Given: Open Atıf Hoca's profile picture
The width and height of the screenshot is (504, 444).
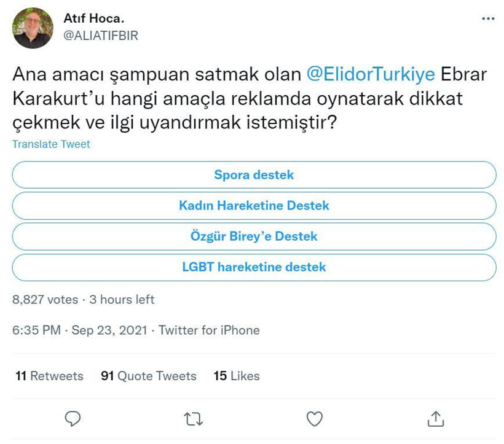Looking at the screenshot, I should [32, 26].
